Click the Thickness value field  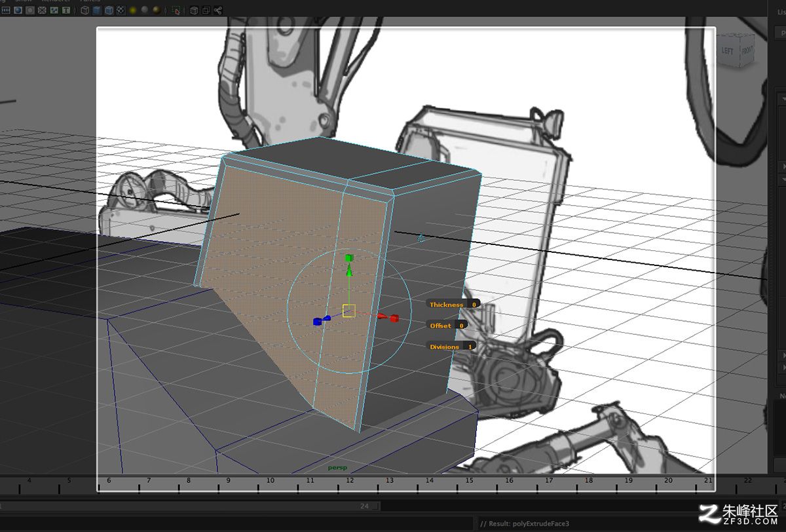click(x=474, y=305)
